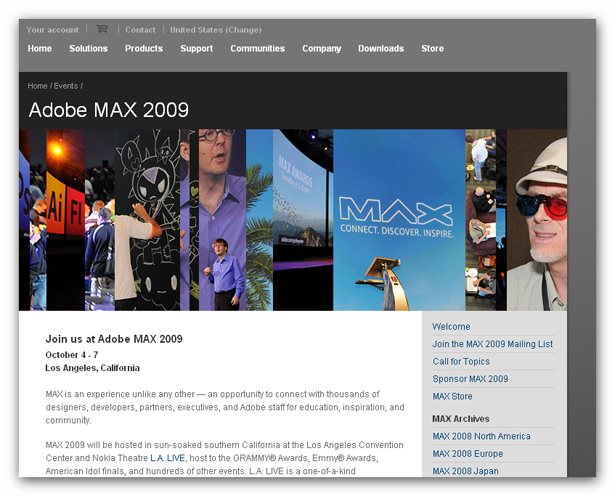Open Call for Topics link
Screen dimensions: 615x496
point(461,362)
